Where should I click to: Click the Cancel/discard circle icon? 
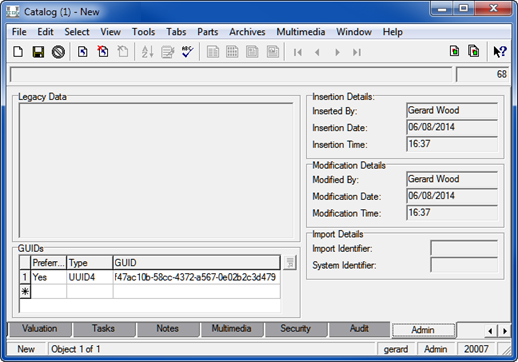click(x=58, y=52)
